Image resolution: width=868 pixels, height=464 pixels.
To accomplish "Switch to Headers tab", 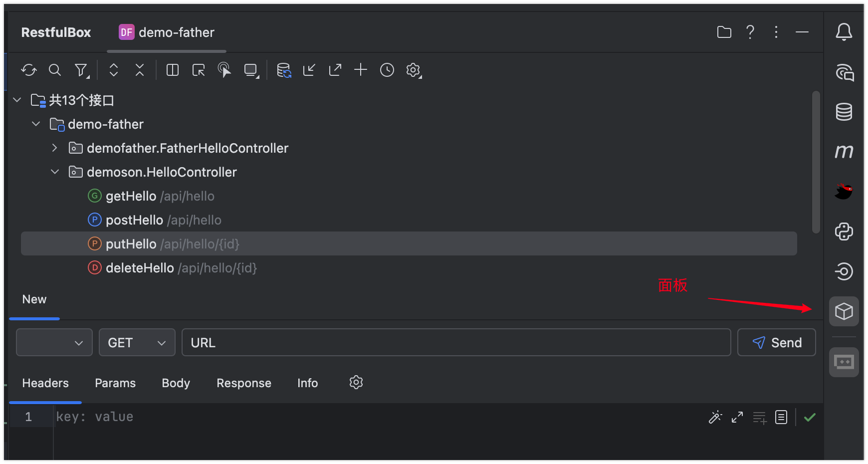I will tap(45, 383).
